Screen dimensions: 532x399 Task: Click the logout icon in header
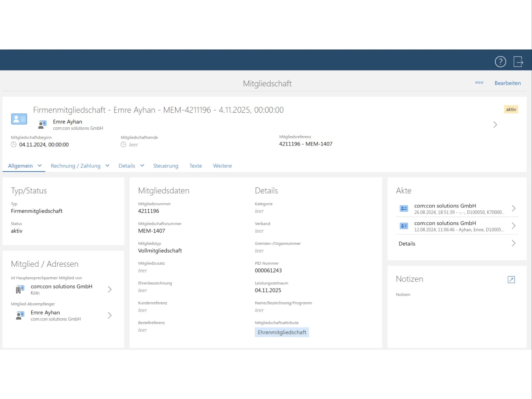click(x=518, y=62)
